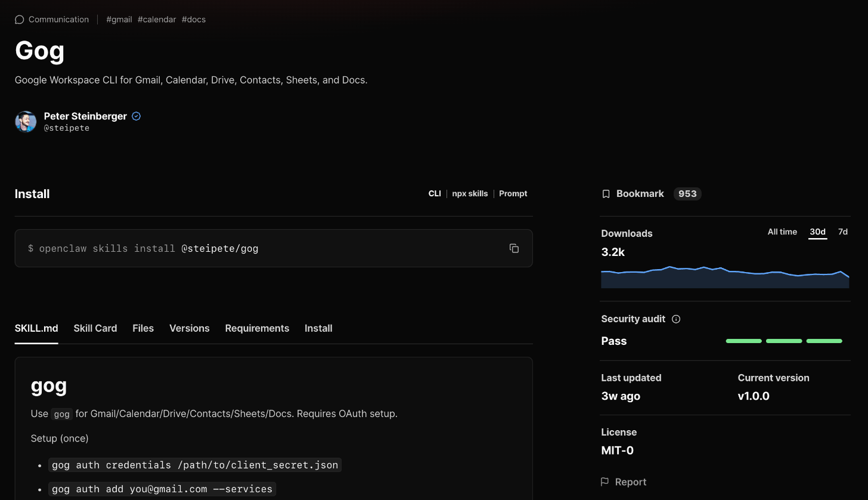This screenshot has height=500, width=868.
Task: Click the v1.0.0 current version value
Action: (754, 396)
